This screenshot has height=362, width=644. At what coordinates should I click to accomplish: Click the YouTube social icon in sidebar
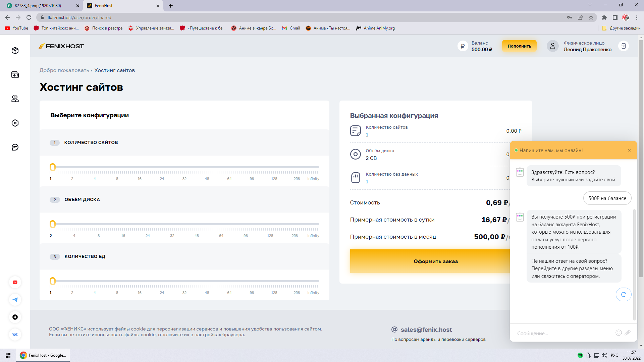[15, 282]
